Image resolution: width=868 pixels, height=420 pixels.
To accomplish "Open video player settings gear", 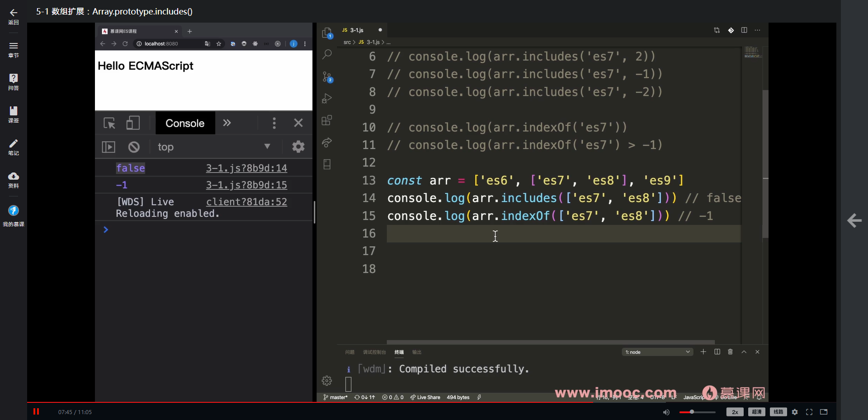I will pyautogui.click(x=795, y=412).
